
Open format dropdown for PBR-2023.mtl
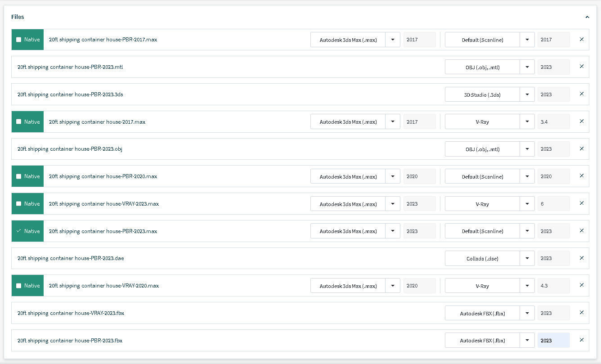click(x=527, y=67)
